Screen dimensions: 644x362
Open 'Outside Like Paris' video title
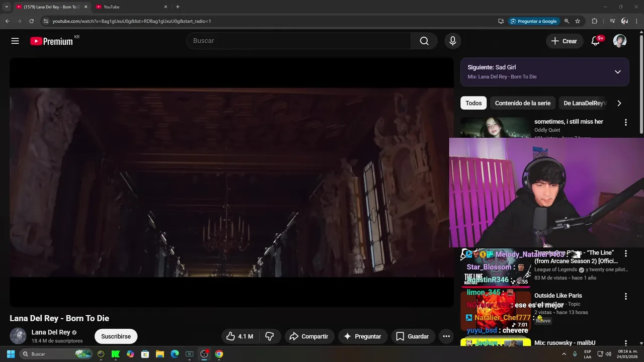558,296
